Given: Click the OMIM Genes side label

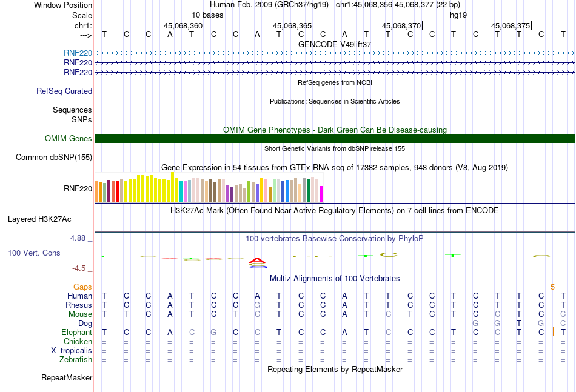Looking at the screenshot, I should pyautogui.click(x=69, y=138).
